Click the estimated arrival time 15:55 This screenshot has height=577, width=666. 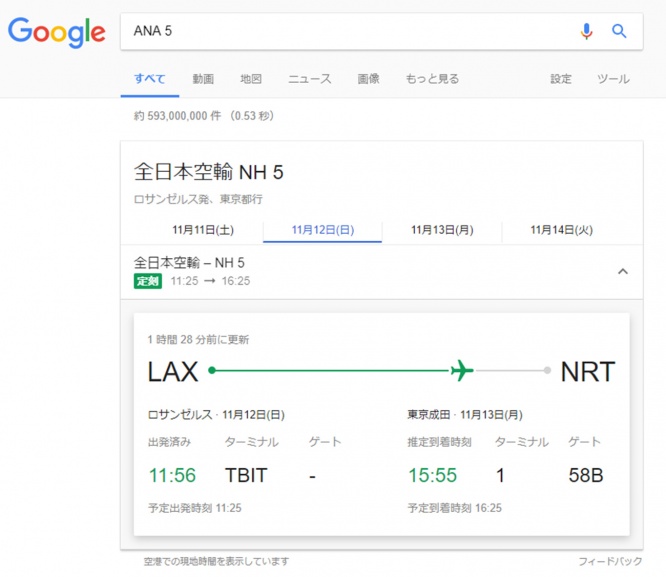click(x=432, y=475)
